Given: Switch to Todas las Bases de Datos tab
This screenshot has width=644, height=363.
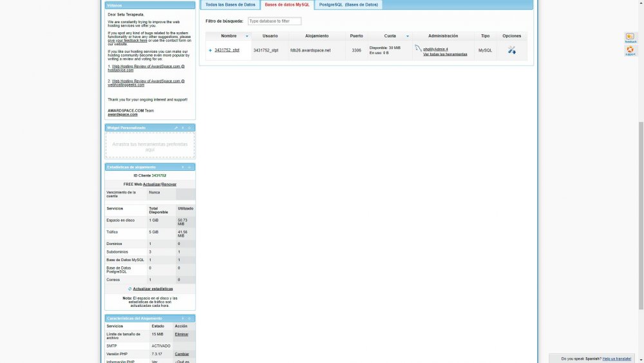Looking at the screenshot, I should pos(231,5).
